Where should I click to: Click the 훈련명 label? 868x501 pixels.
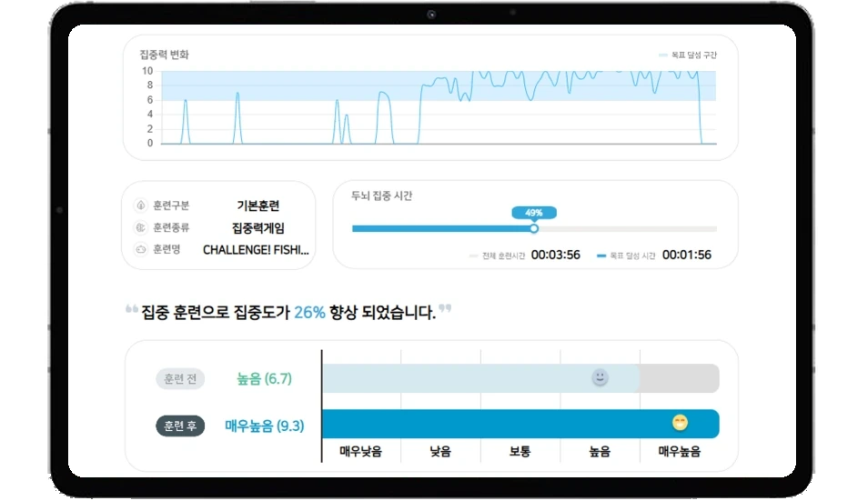coord(167,249)
